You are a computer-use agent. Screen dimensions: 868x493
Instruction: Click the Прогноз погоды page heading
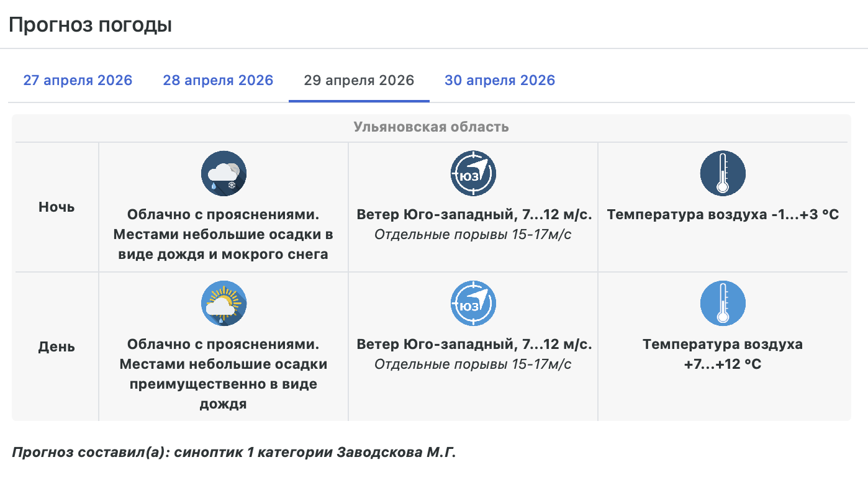(x=90, y=25)
